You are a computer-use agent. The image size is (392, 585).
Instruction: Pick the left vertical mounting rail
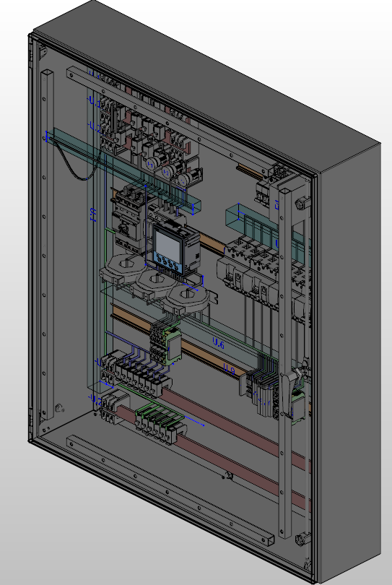[47, 243]
